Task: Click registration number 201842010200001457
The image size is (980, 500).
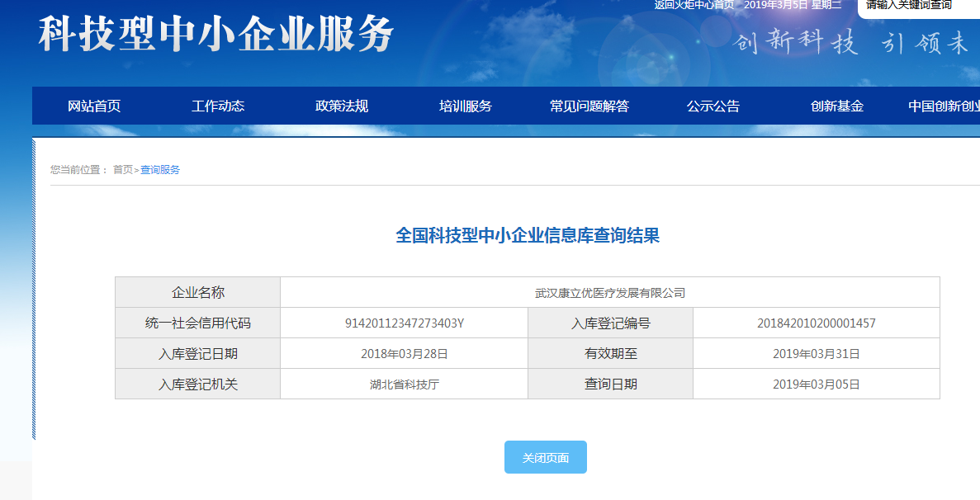Action: [817, 323]
